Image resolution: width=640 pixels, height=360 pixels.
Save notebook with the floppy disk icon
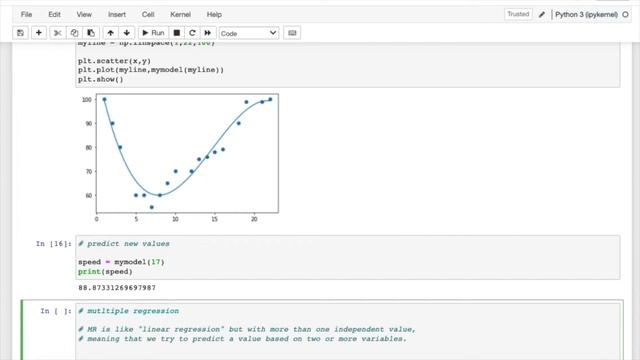point(20,33)
